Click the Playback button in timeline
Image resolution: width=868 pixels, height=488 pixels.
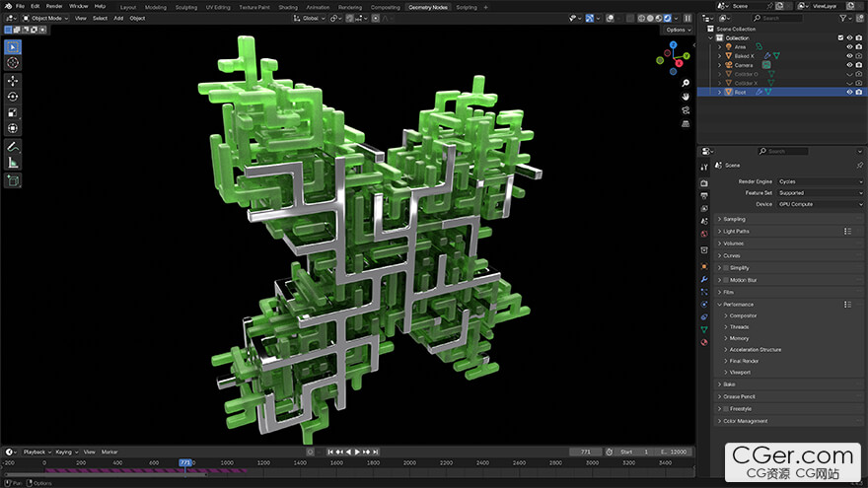36,452
